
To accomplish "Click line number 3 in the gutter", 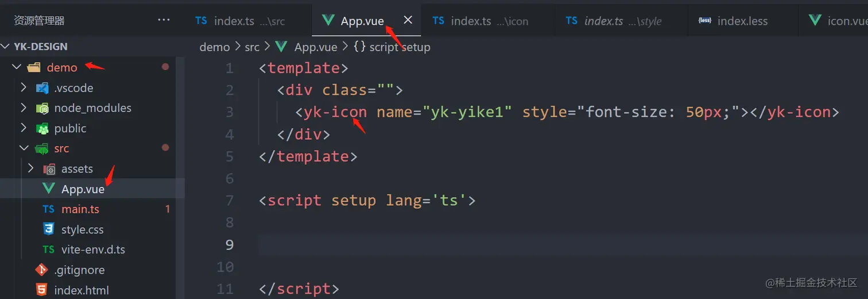I will 230,112.
